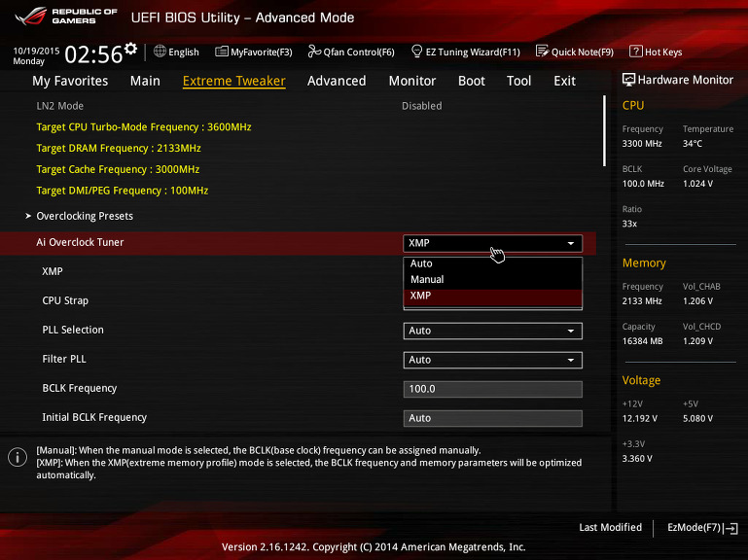Click the LN2 Mode row
The image size is (748, 560).
(299, 106)
